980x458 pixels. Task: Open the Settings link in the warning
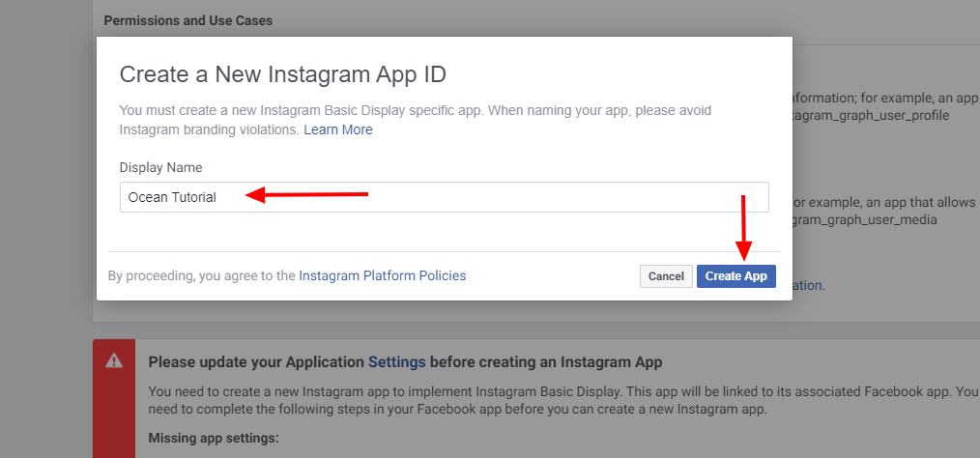397,361
